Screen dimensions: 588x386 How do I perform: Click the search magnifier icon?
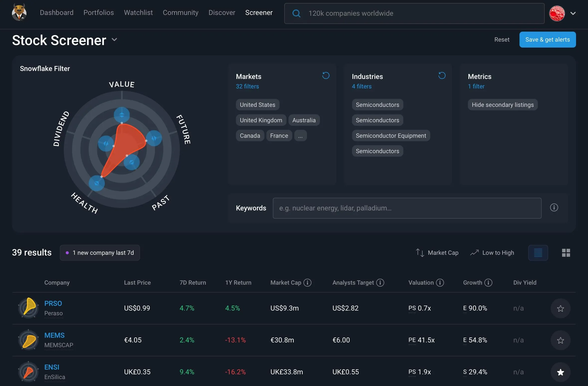point(296,13)
